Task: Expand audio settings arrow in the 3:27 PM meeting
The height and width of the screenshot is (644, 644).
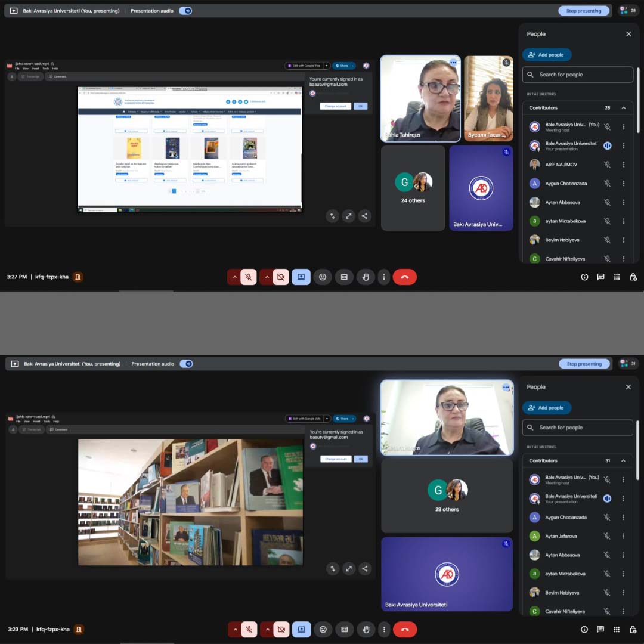Action: coord(234,277)
